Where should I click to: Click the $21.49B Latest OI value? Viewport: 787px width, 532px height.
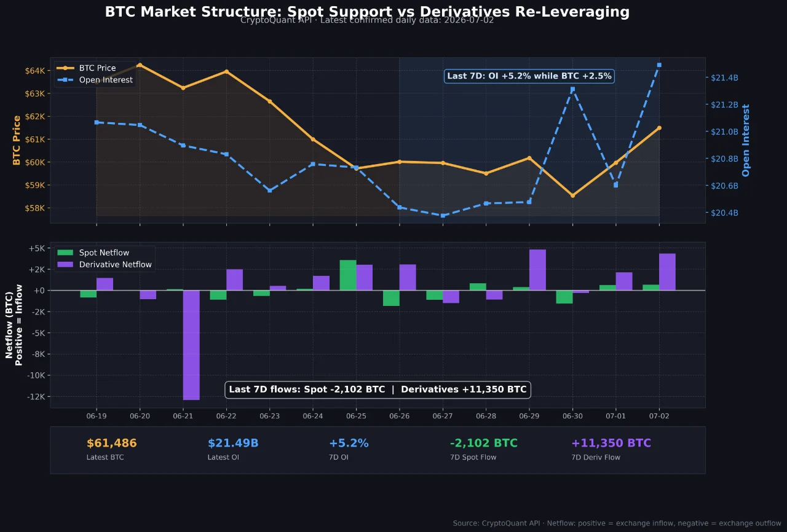click(233, 443)
